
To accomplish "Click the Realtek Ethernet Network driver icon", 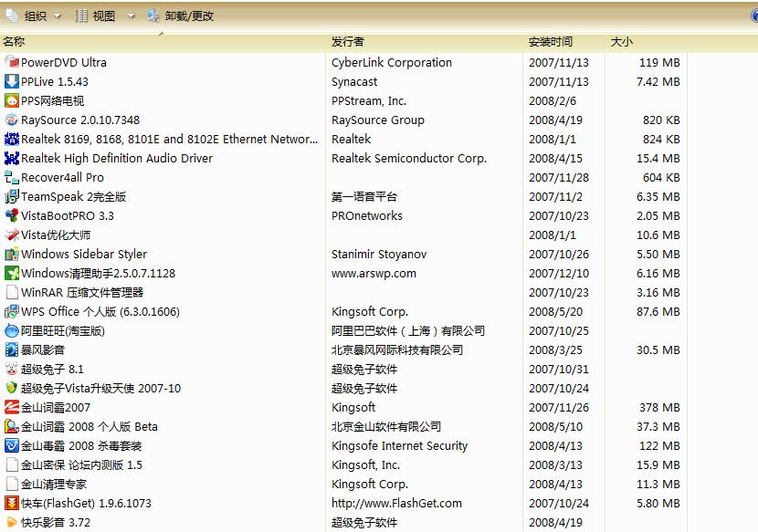I will 12,139.
